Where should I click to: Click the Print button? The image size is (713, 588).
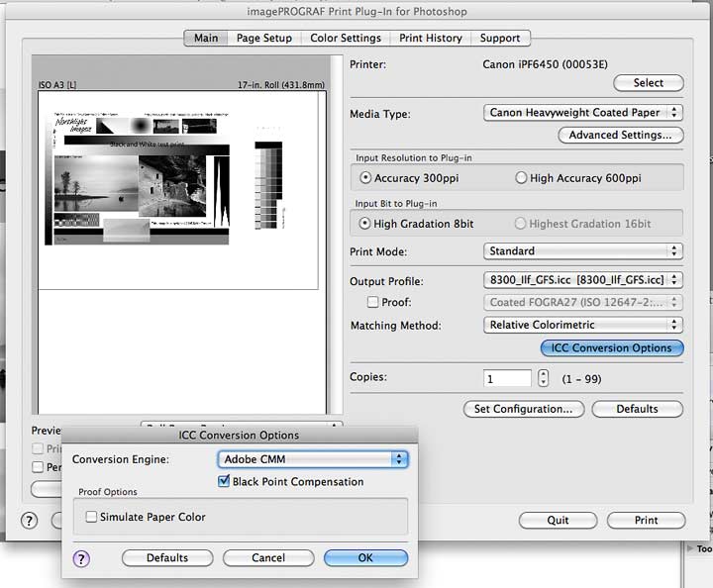click(646, 521)
